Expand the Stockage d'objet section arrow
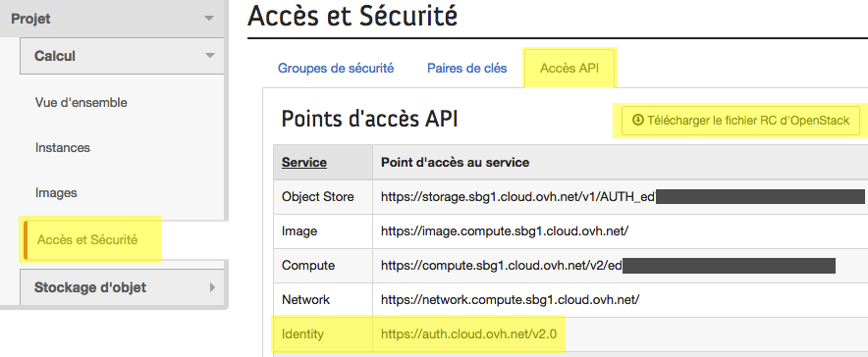The height and width of the screenshot is (357, 868). [212, 287]
